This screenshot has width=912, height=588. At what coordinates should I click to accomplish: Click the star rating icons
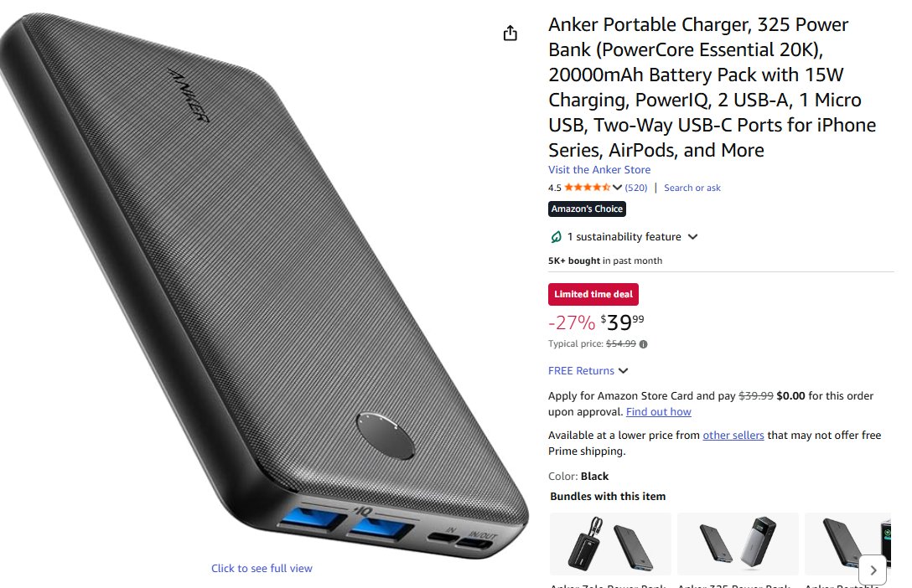click(x=588, y=187)
